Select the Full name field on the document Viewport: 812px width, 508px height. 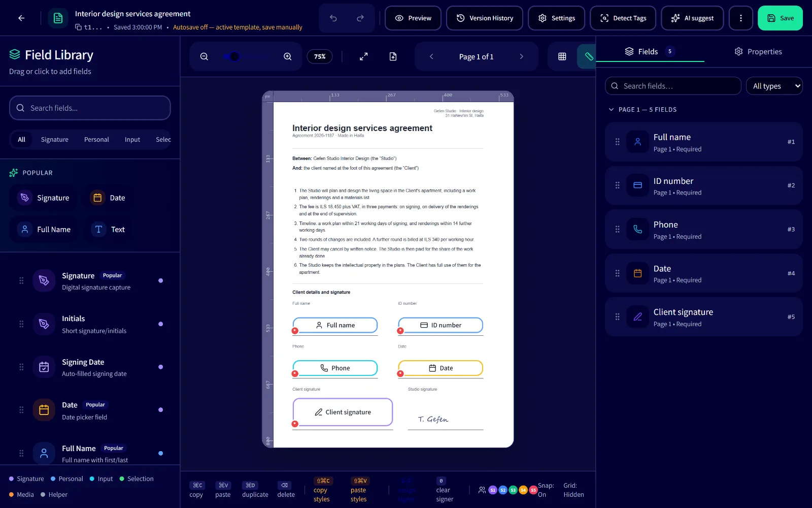[x=335, y=325]
